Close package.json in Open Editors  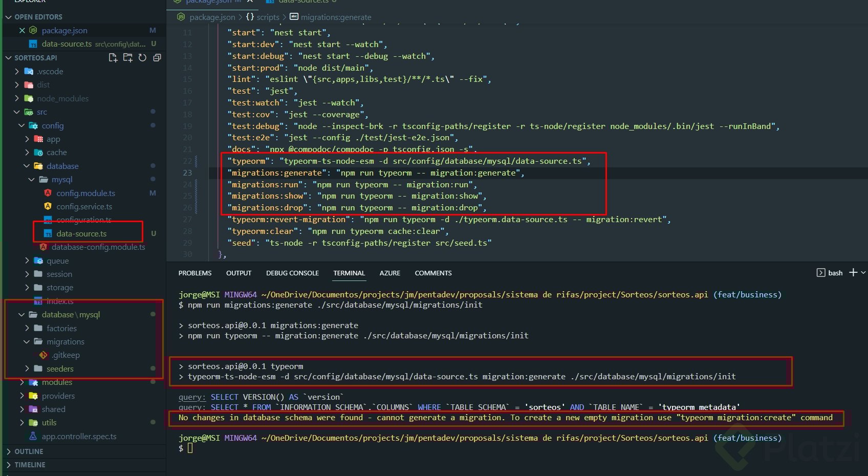pyautogui.click(x=22, y=31)
